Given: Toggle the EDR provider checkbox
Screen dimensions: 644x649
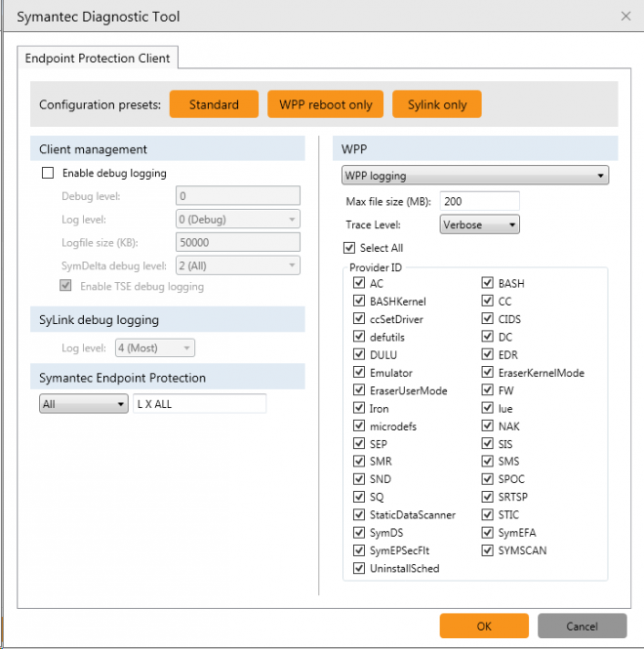Looking at the screenshot, I should (488, 354).
